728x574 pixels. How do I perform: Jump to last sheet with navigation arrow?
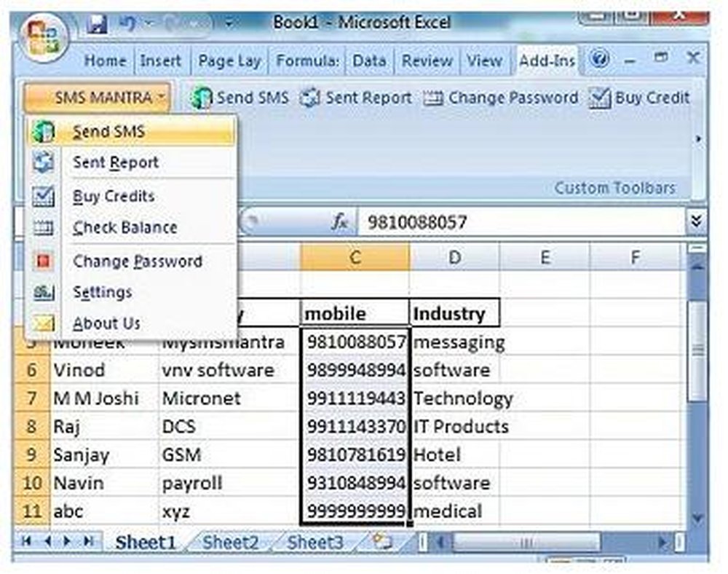click(89, 541)
